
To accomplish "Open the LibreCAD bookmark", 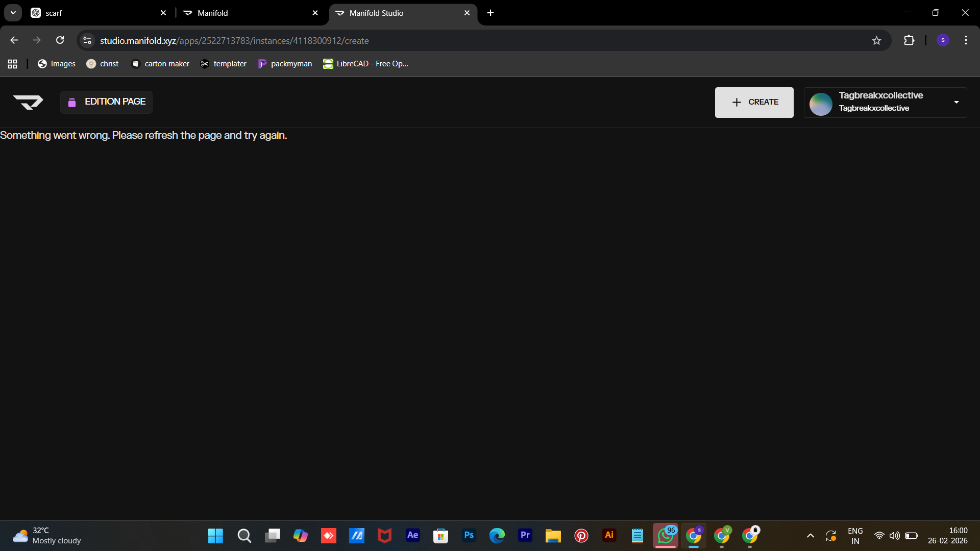I will [365, 64].
